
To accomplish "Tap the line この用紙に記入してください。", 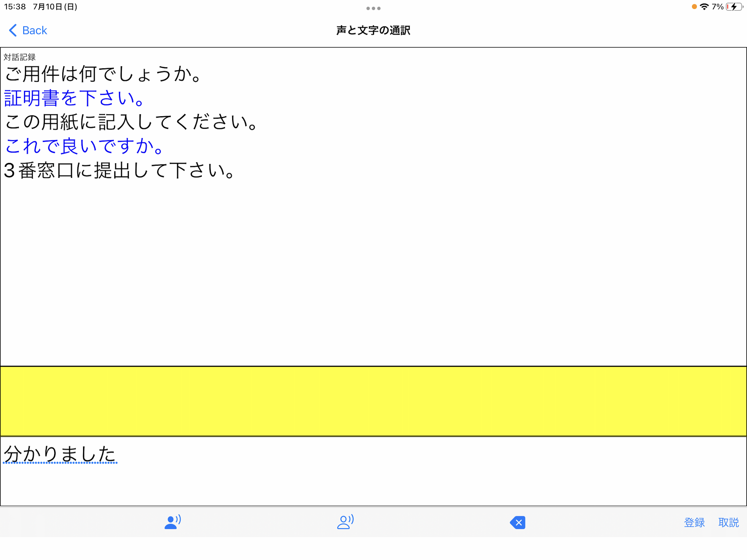I will pos(131,122).
